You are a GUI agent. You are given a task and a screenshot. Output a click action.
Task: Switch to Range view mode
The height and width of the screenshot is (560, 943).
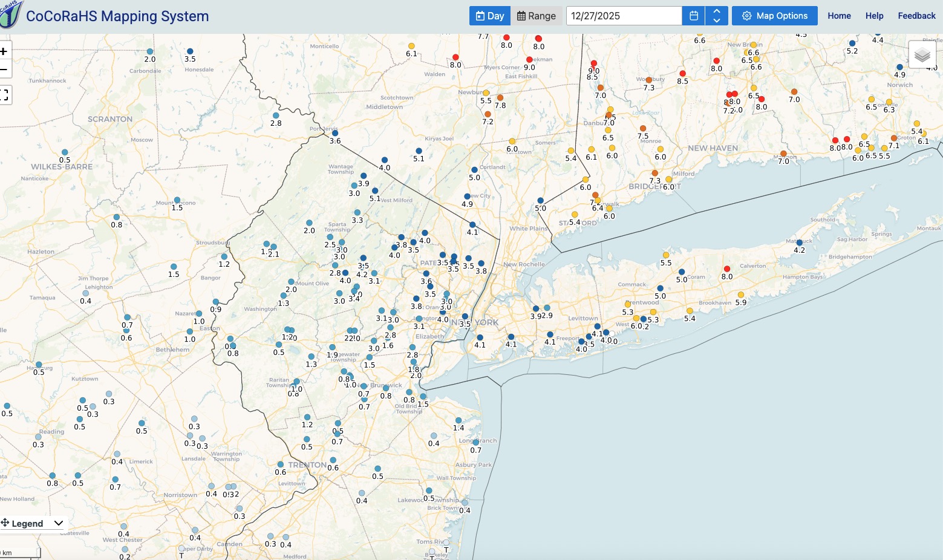coord(537,16)
